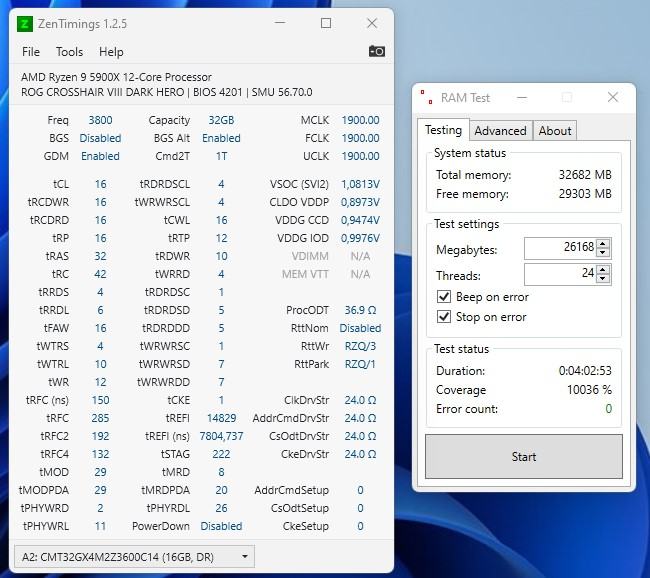The image size is (650, 578).
Task: Click the AMD Ryzen 9 5900X processor text
Action: (x=116, y=77)
